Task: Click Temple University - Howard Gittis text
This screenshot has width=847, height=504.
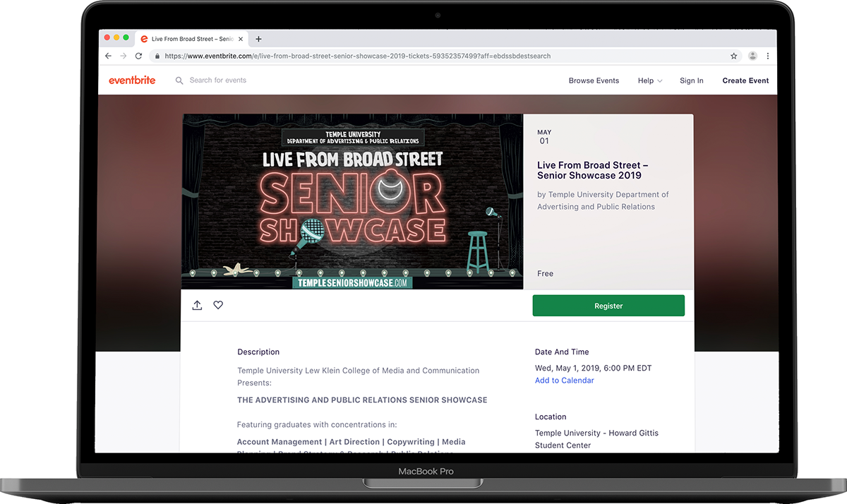Action: tap(596, 433)
